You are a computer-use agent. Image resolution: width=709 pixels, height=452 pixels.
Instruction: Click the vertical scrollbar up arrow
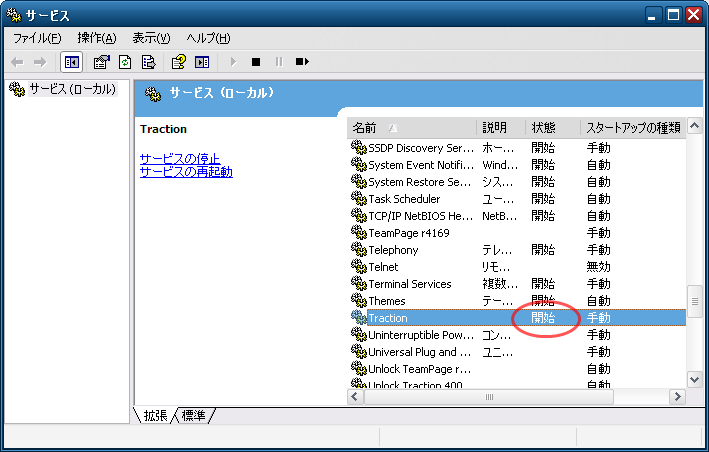pos(695,126)
